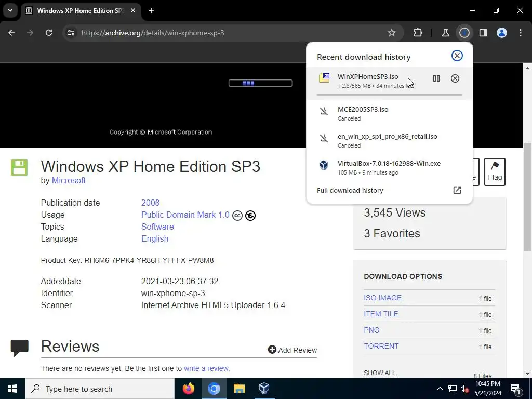This screenshot has width=532, height=399.
Task: Open a new browser tab
Action: (x=152, y=10)
